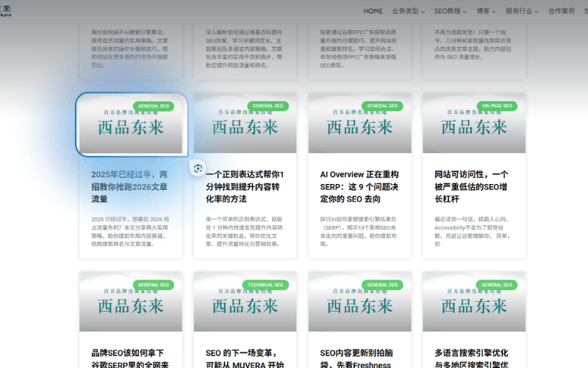Screen dimensions: 588x368
Task: Open article AI Overview 正在重构 SERP title
Action: click(x=359, y=187)
